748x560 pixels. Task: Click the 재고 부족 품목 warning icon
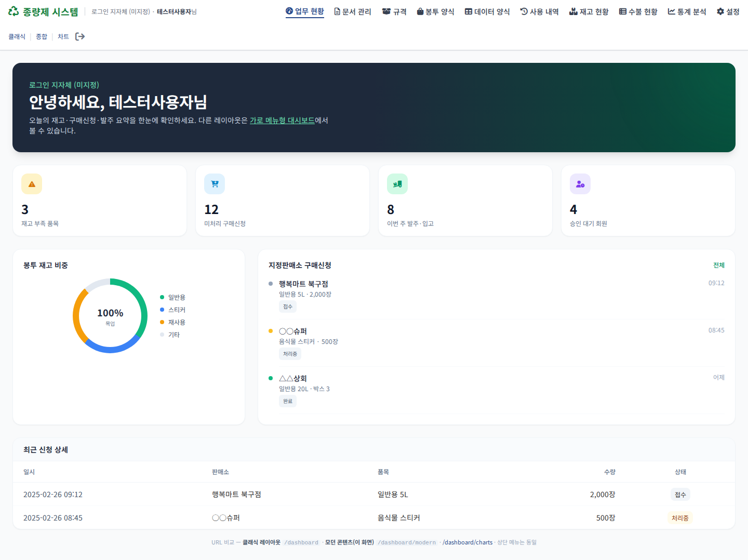pos(32,183)
